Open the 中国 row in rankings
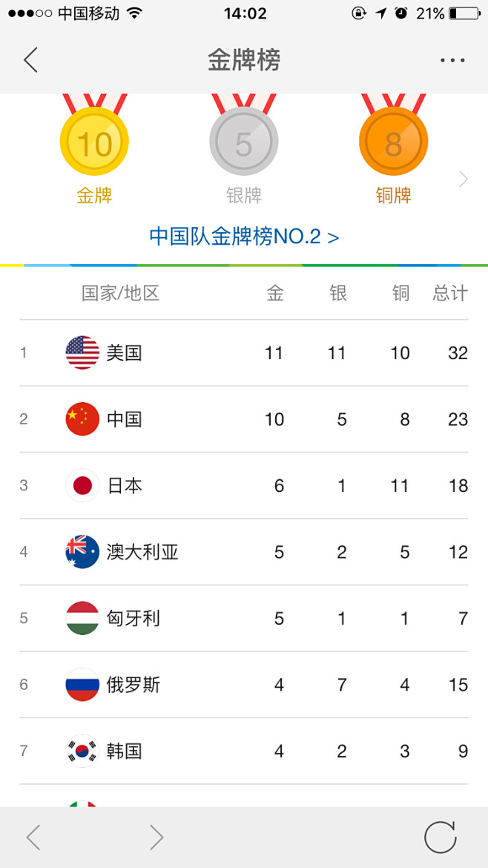Screen dimensions: 488x868 point(244,419)
